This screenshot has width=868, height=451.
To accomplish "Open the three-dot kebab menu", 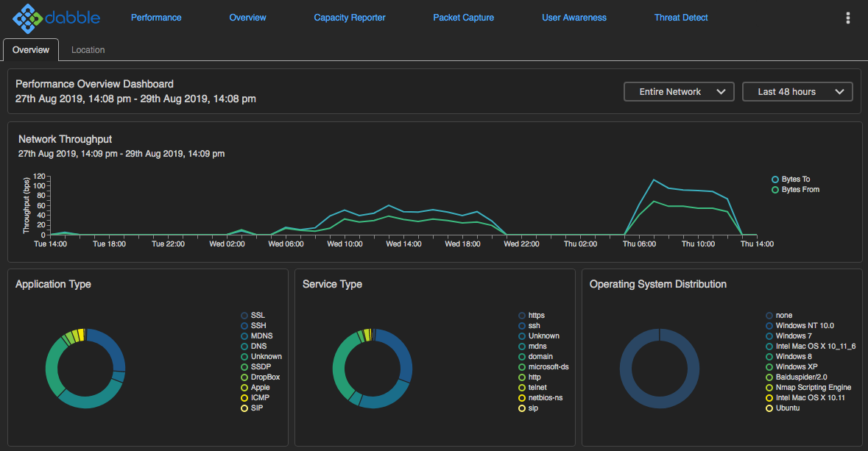I will tap(847, 18).
